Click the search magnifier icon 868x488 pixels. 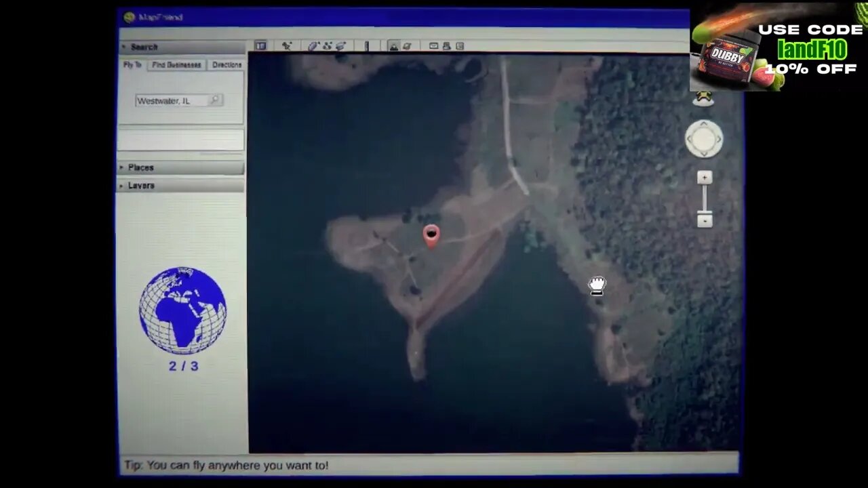point(214,100)
